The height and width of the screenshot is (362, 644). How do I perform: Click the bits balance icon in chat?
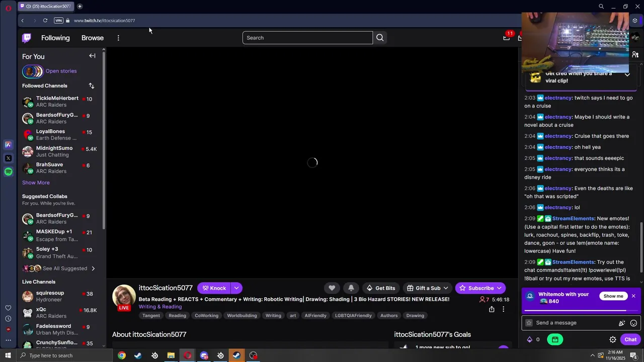529,339
